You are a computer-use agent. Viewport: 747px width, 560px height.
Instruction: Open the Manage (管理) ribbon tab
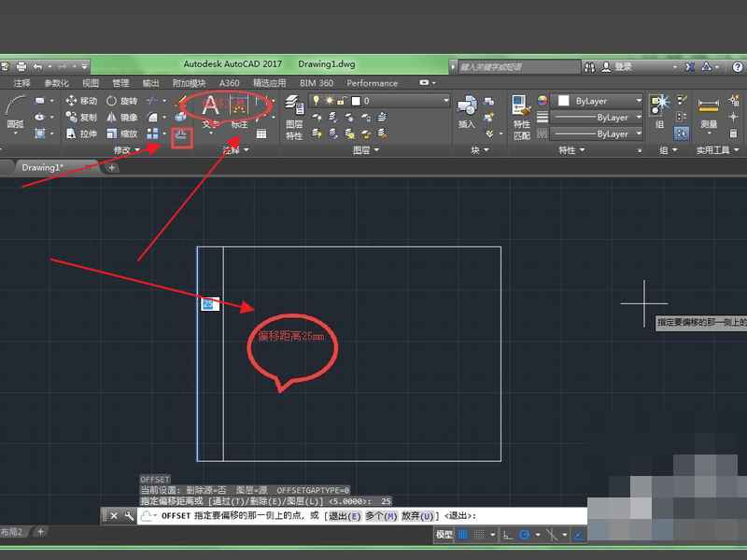[120, 83]
